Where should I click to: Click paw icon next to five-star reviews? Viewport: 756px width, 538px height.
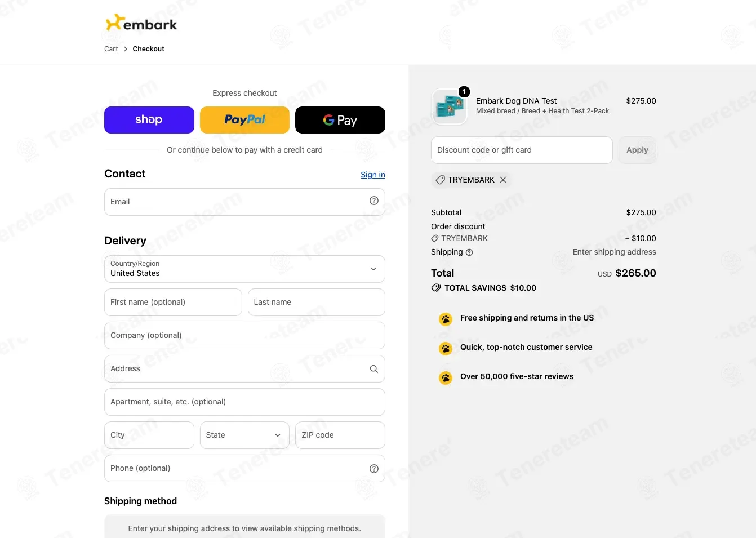446,378
